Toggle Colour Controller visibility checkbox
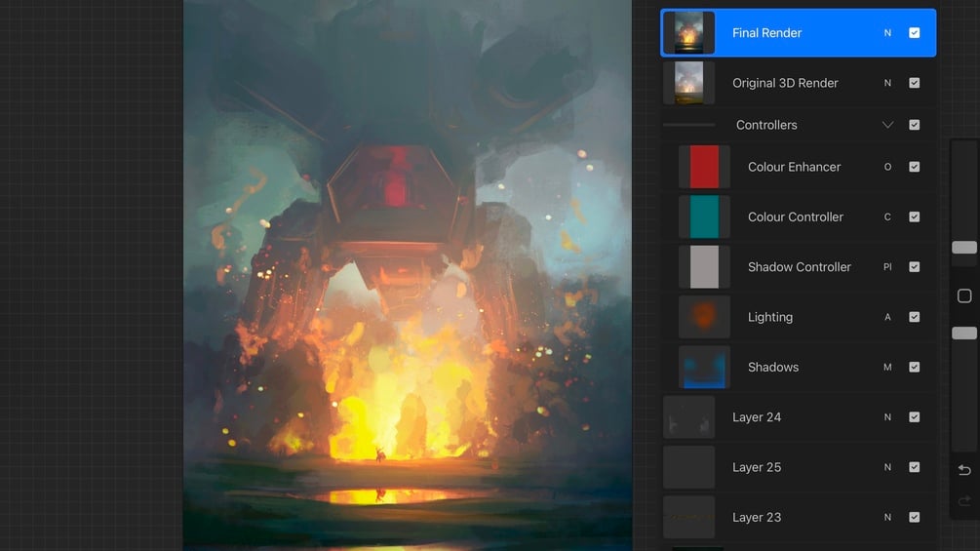Image resolution: width=980 pixels, height=551 pixels. 915,216
